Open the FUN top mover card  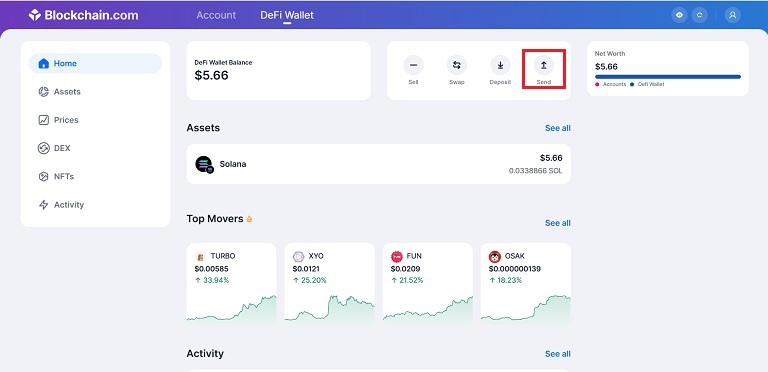click(x=428, y=284)
